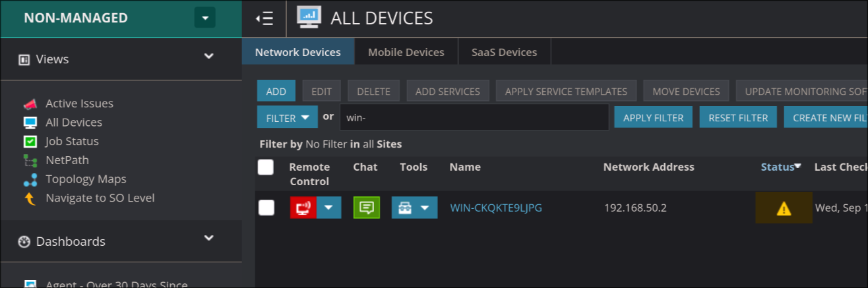This screenshot has height=288, width=868.
Task: Click the Topology Maps icon
Action: tap(30, 179)
